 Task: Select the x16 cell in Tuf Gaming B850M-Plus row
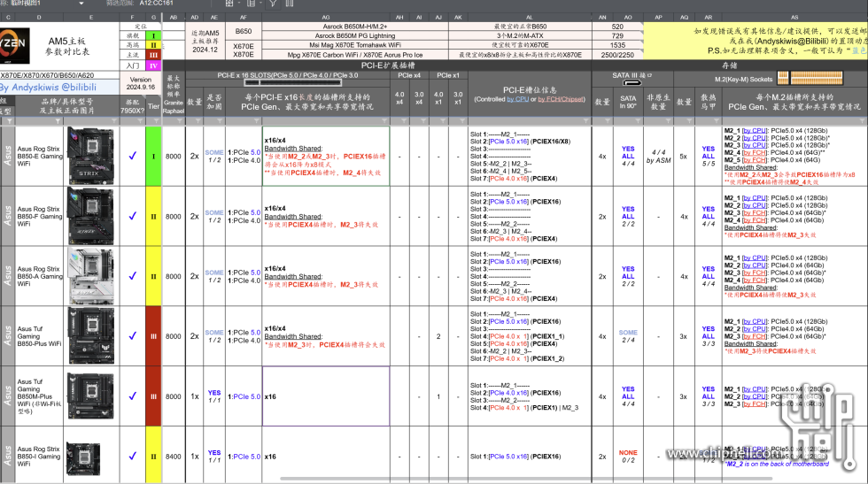(326, 396)
